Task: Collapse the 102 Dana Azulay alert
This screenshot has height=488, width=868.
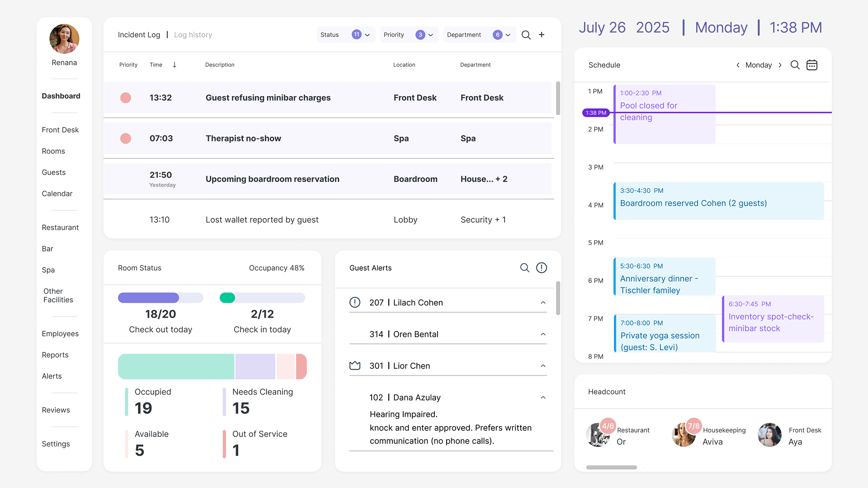Action: tap(543, 398)
